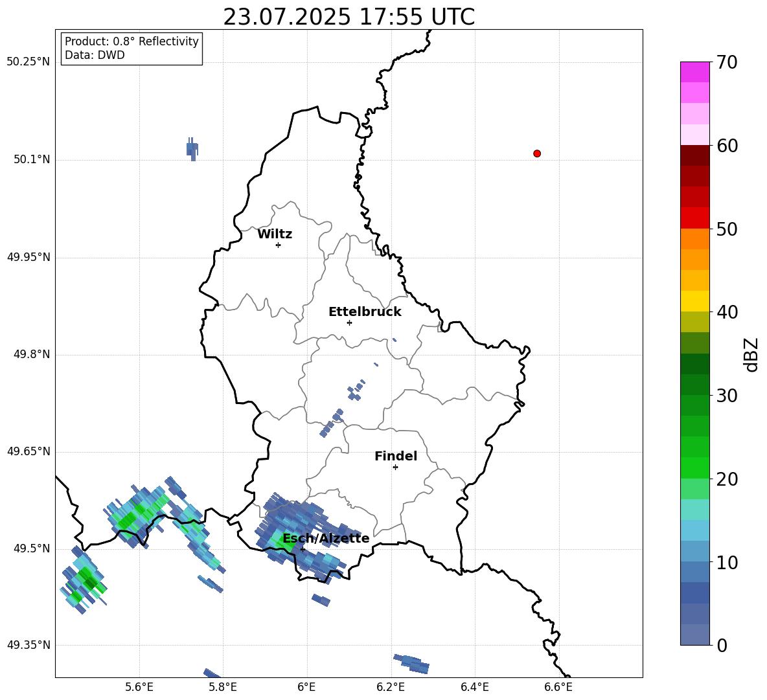
Task: Click the 50 colorbar tick label
Action: [x=727, y=229]
